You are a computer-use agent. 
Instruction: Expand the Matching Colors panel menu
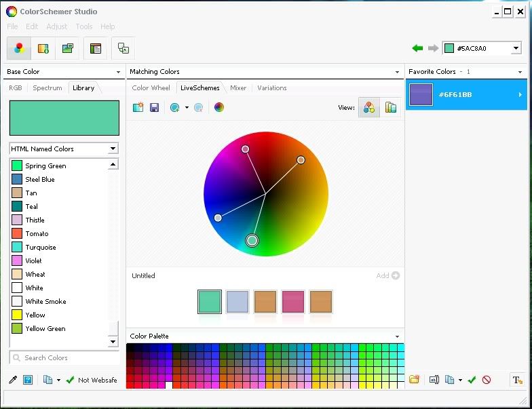point(397,72)
